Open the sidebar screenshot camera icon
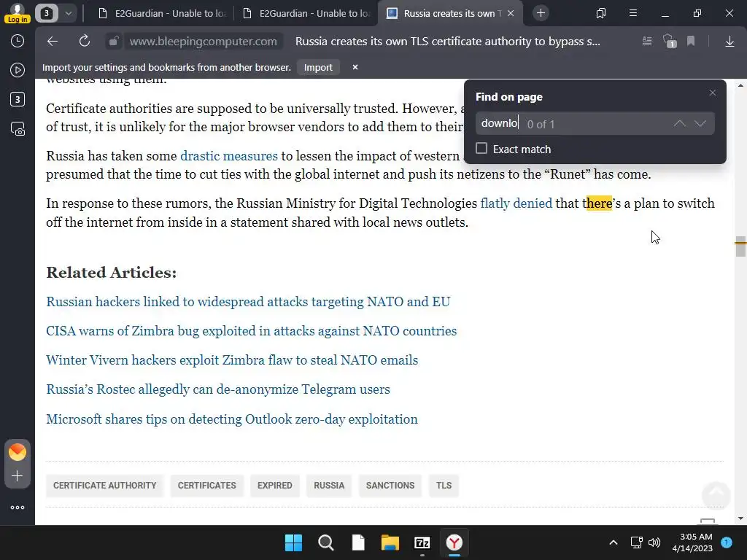Screen dimensions: 747x560 (x=18, y=129)
